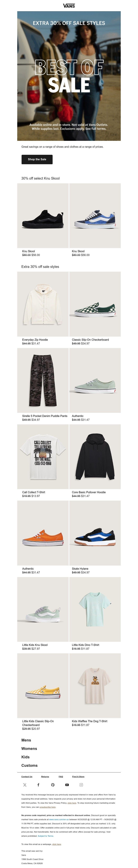Go to the Kids category
Image resolution: width=138 pixels, height=868 pixels.
(25, 757)
